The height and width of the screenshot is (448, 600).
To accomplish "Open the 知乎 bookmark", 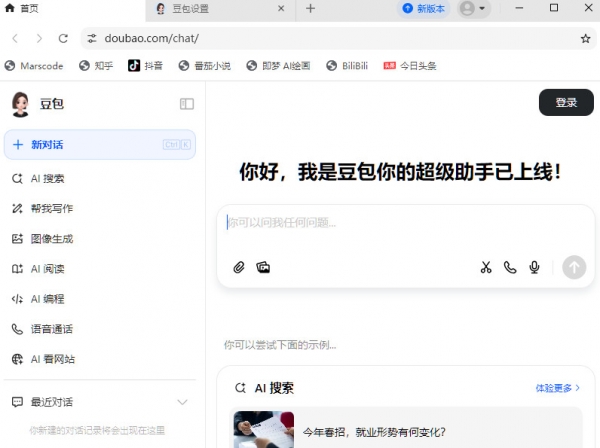I will click(96, 66).
